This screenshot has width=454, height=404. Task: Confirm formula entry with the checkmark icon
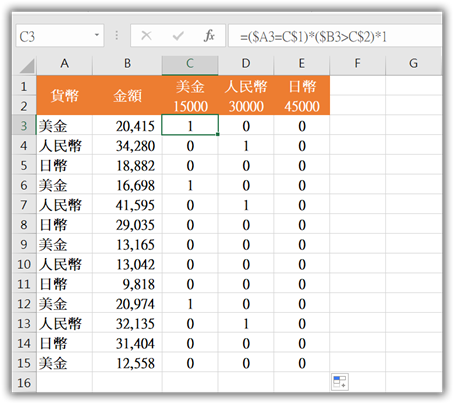click(178, 35)
